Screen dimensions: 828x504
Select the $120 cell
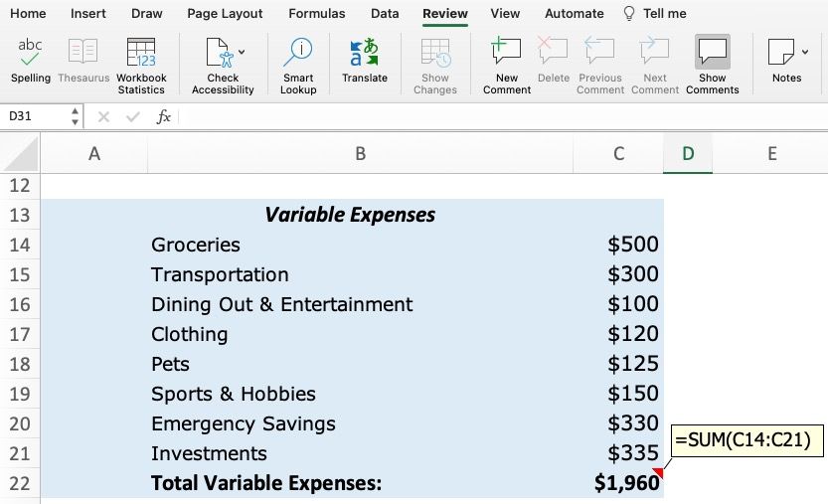pyautogui.click(x=618, y=334)
